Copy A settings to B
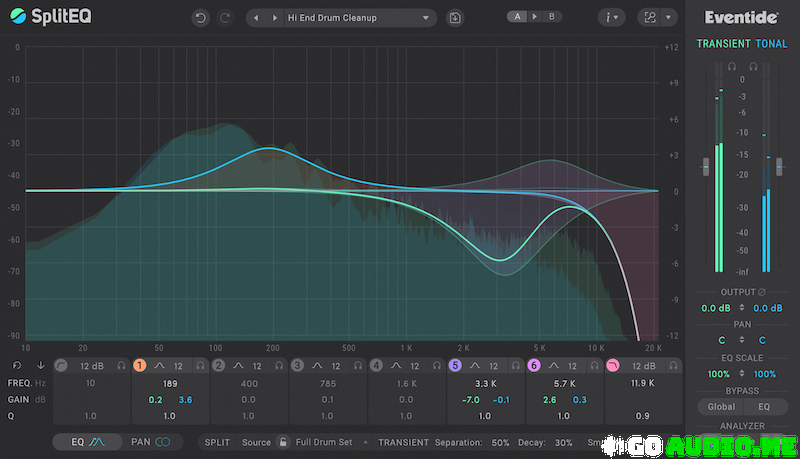The width and height of the screenshot is (800, 459). 534,16
